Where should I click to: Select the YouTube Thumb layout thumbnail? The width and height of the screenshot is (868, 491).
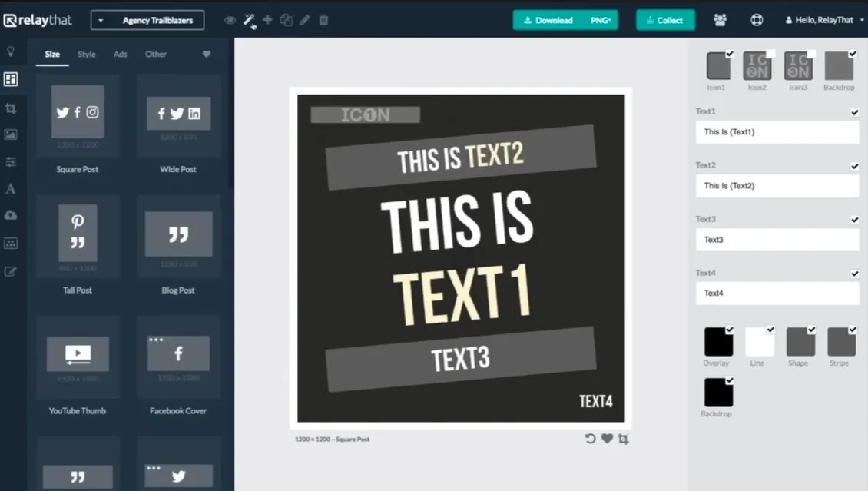click(78, 357)
